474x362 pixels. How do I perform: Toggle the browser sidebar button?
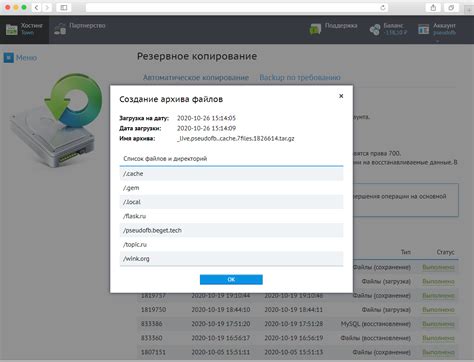coord(64,7)
